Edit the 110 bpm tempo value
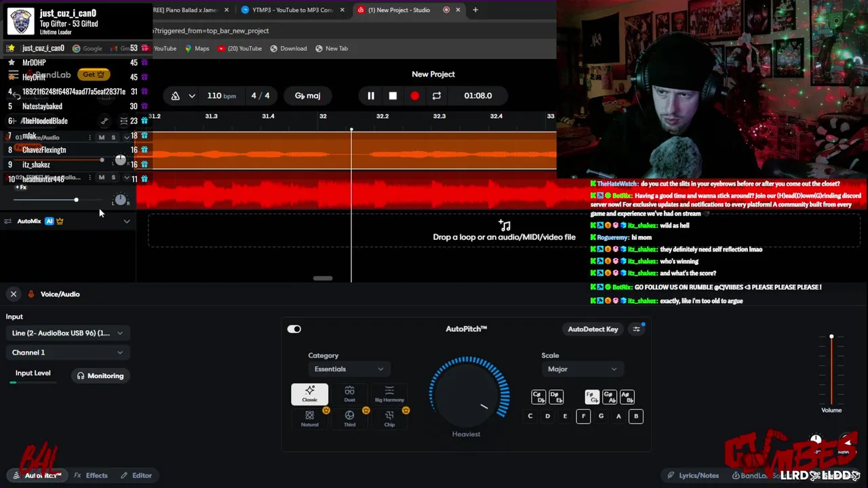 coord(222,96)
